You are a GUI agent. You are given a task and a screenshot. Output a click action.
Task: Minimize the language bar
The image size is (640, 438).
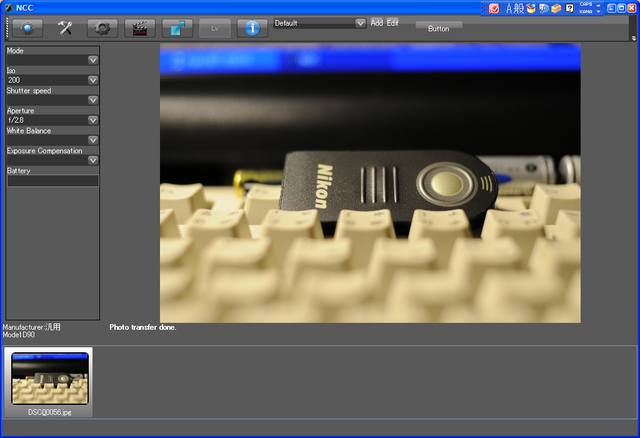(x=598, y=5)
